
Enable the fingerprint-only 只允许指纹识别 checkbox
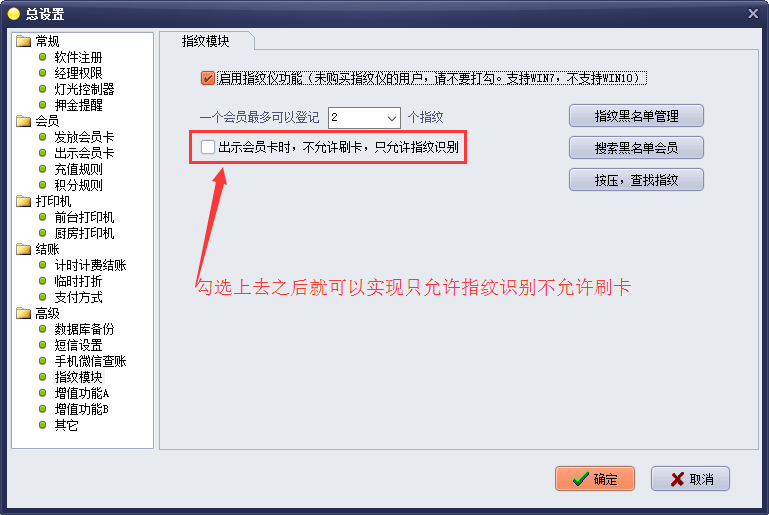pos(207,147)
